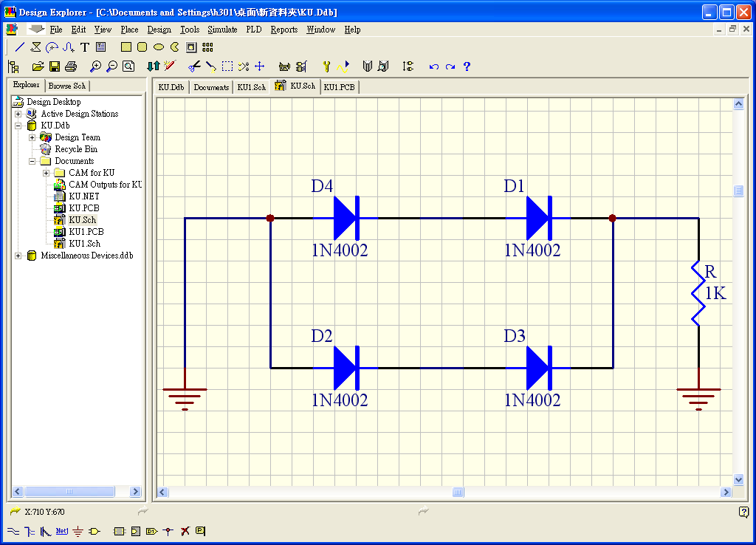Expand the Active Design Stations node
Viewport: 756px width, 545px height.
click(x=18, y=114)
